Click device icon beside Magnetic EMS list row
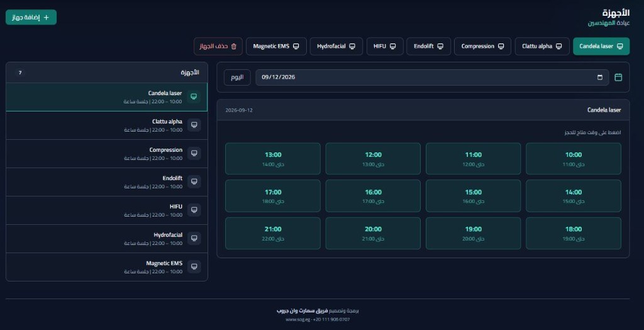Screen dimensions: 644x330 coord(194,267)
